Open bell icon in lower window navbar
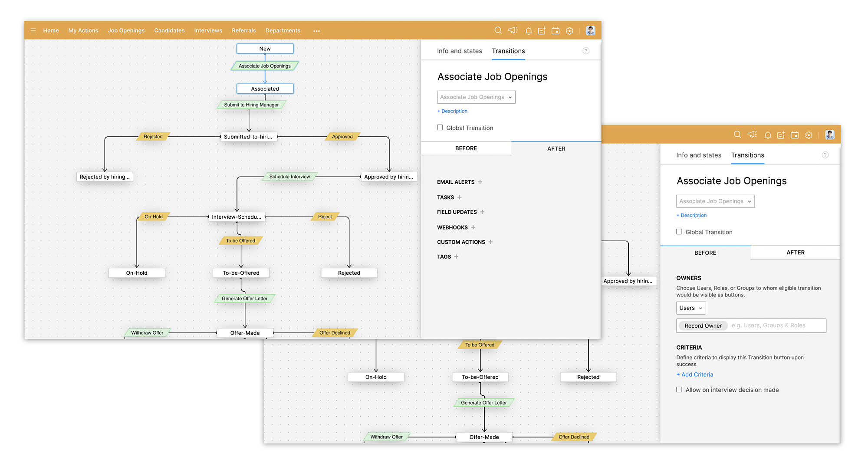Screen dimensions: 868x470 [767, 135]
